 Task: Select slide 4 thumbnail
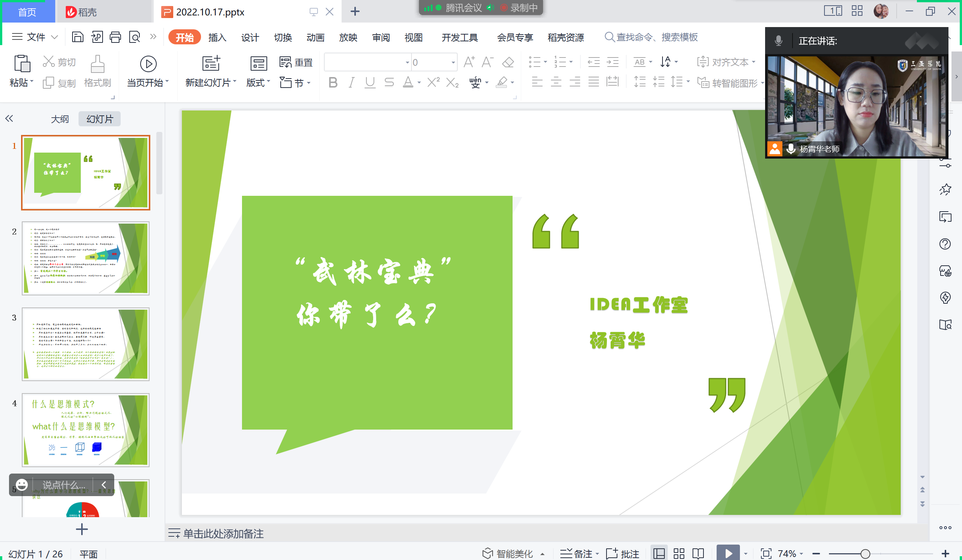(x=86, y=430)
